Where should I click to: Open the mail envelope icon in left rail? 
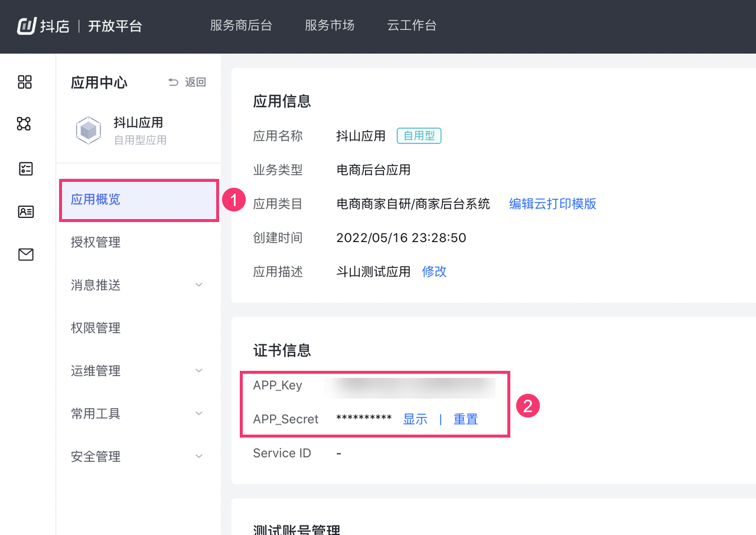click(26, 255)
